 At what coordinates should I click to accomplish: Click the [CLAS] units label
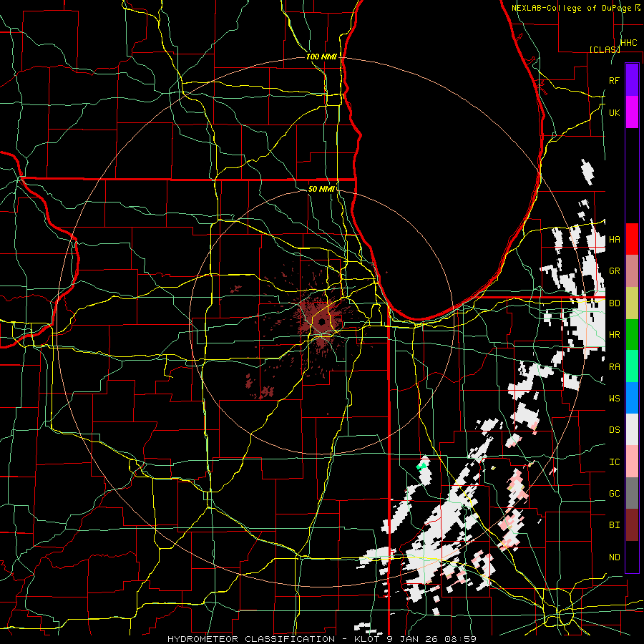[605, 49]
